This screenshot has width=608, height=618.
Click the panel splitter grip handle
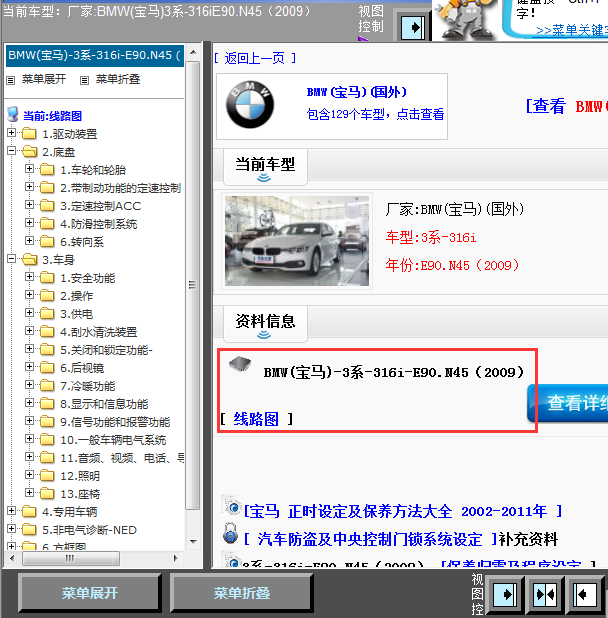pos(192,285)
